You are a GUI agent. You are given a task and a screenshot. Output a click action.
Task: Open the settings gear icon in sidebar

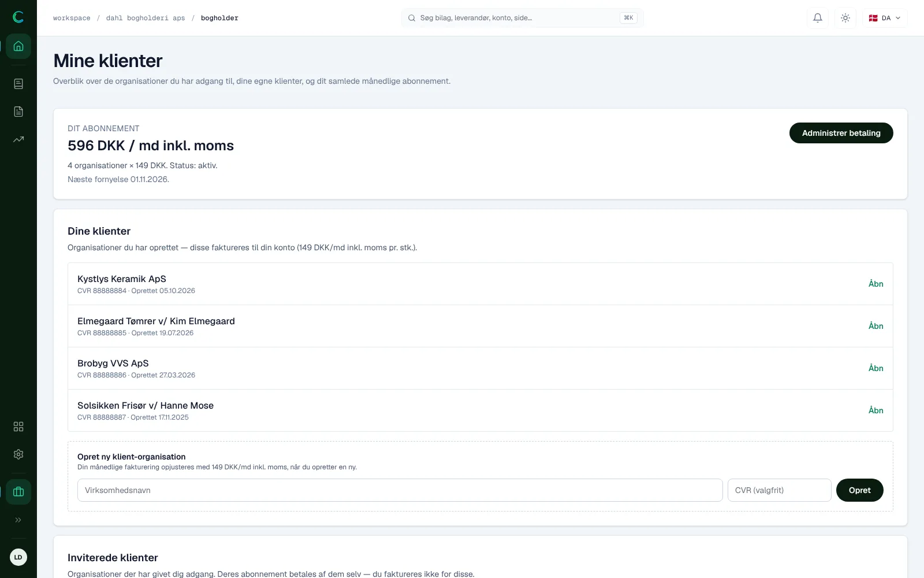click(18, 454)
